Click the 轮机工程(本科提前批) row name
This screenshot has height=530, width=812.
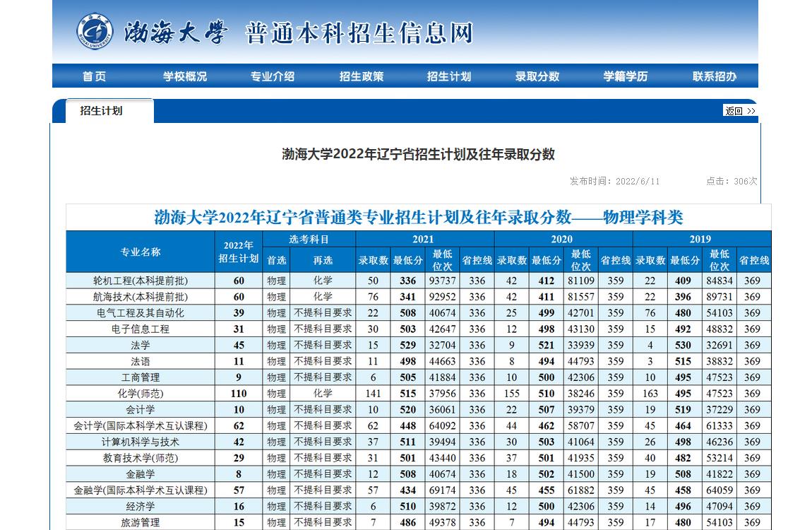[x=141, y=281]
